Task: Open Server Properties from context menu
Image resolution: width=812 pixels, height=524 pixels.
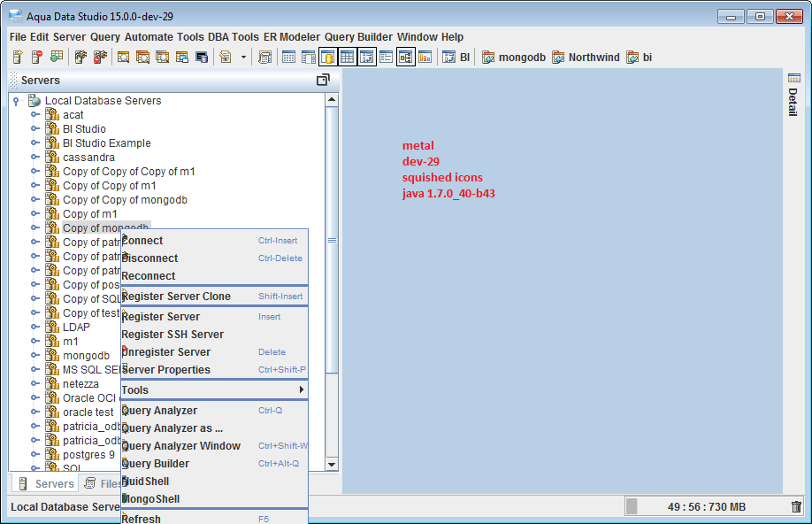Action: tap(214, 370)
